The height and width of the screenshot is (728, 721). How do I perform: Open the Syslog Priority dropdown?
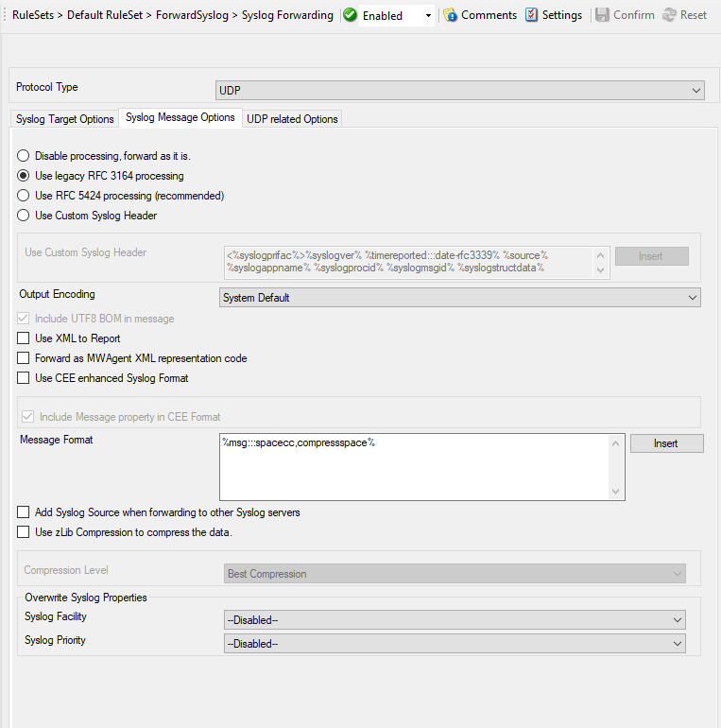pyautogui.click(x=455, y=644)
